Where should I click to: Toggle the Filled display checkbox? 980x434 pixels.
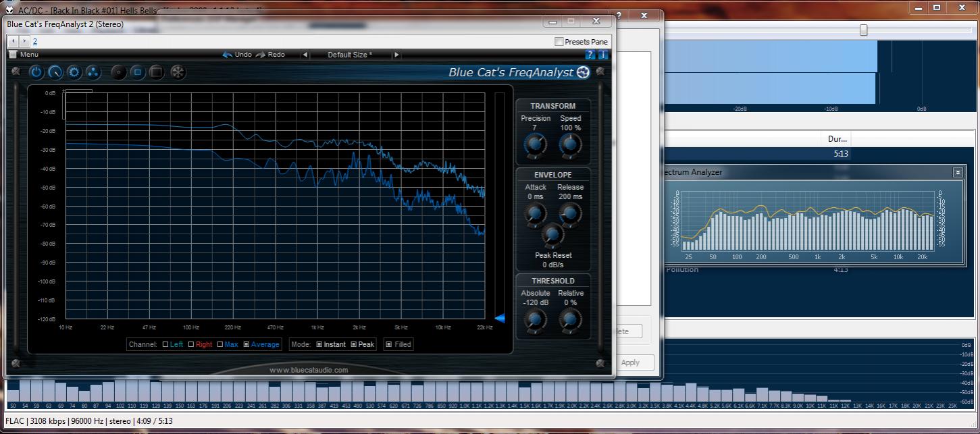(388, 344)
